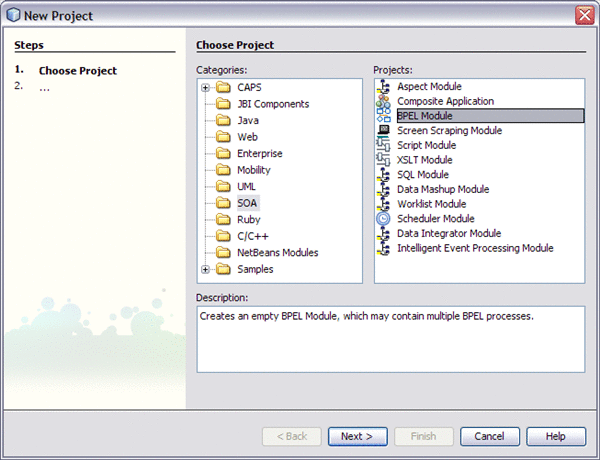The image size is (600, 460).
Task: Choose Aspect Module in Projects list
Action: pyautogui.click(x=429, y=86)
